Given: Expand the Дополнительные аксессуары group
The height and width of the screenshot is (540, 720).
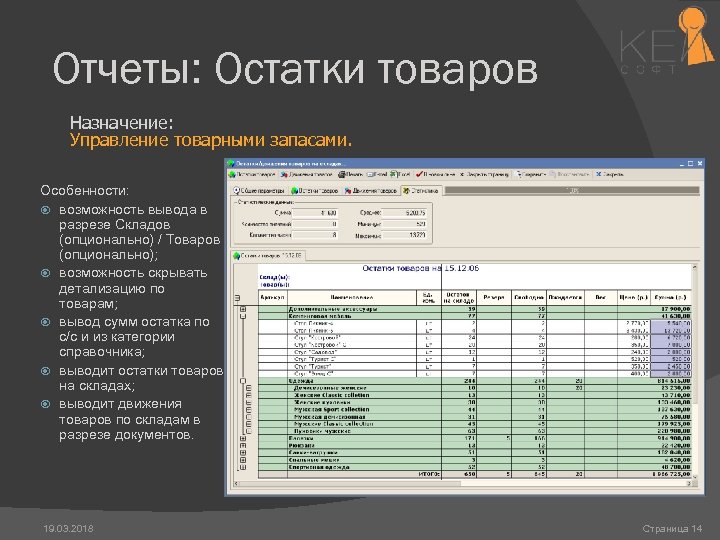Looking at the screenshot, I should [243, 309].
